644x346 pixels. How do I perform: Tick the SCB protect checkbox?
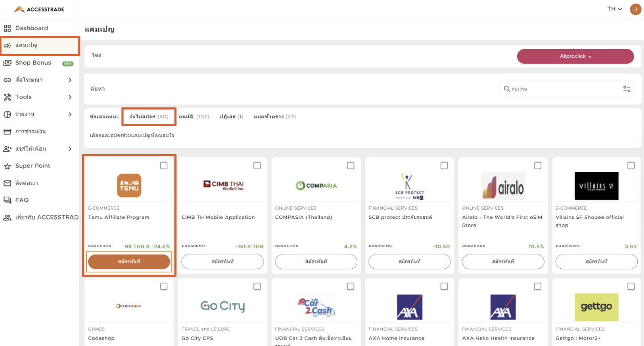444,165
